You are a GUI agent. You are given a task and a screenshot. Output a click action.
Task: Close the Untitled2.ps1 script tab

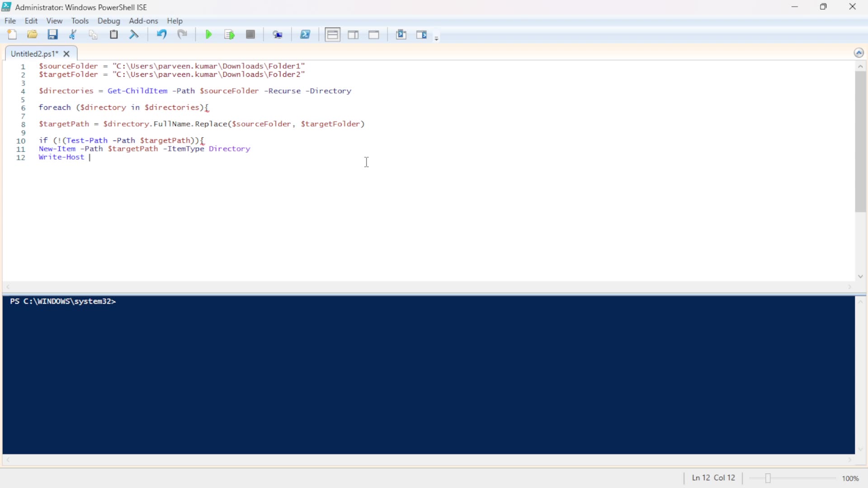point(66,54)
